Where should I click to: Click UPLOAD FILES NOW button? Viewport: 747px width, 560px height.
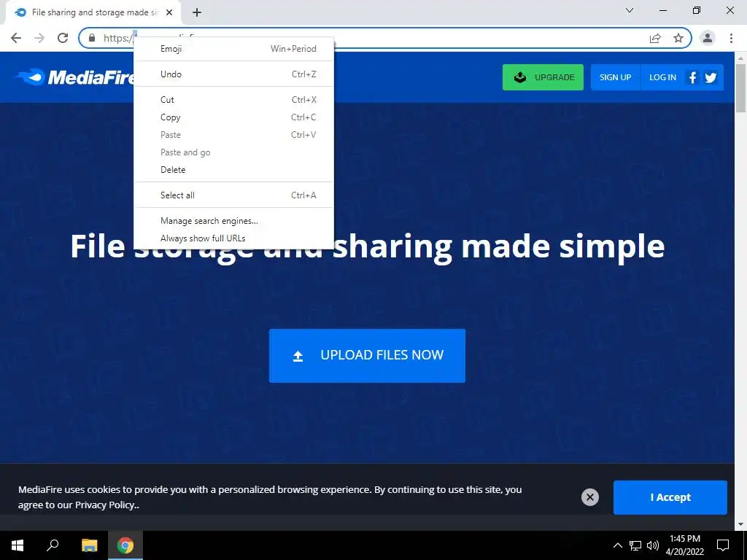point(367,356)
